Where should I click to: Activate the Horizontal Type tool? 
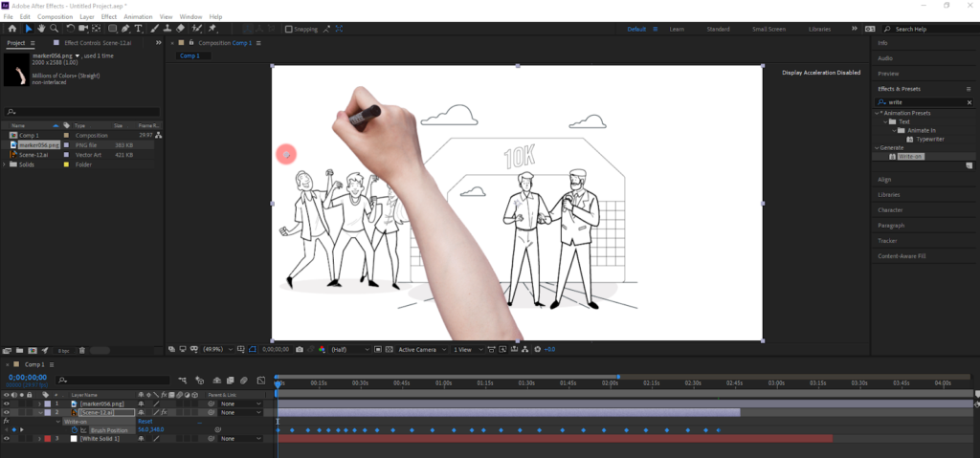(140, 29)
